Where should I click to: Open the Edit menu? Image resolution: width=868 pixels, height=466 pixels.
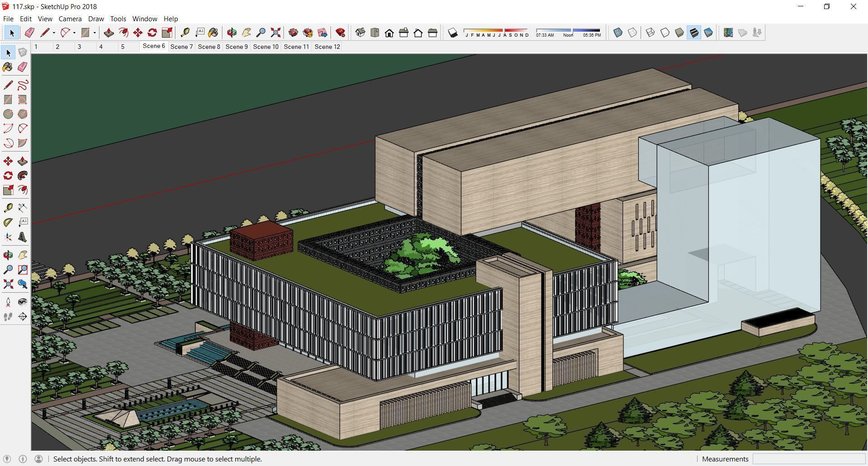click(x=26, y=19)
